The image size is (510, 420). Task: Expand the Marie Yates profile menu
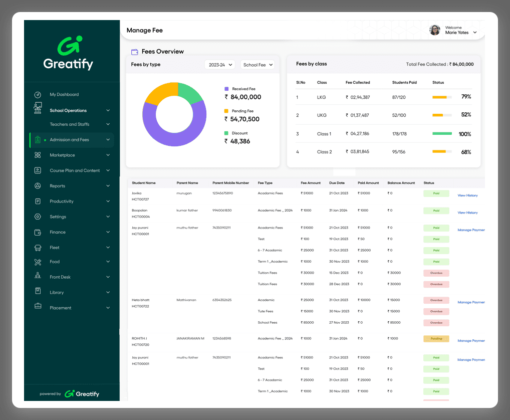click(x=474, y=33)
